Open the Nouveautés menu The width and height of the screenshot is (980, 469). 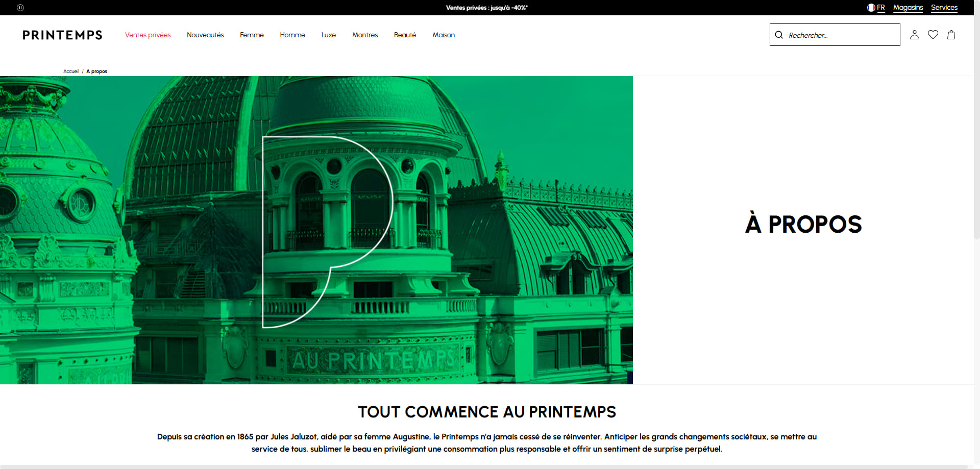pyautogui.click(x=205, y=35)
